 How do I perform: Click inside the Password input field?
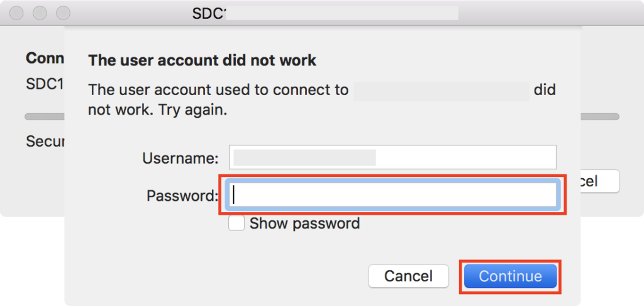(394, 195)
